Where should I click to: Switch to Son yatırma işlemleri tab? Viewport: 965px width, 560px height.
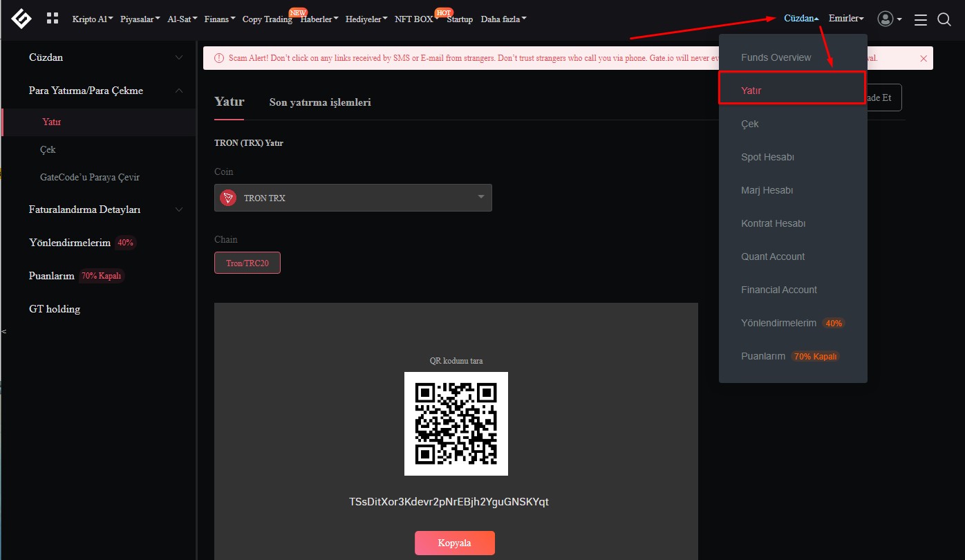point(320,102)
